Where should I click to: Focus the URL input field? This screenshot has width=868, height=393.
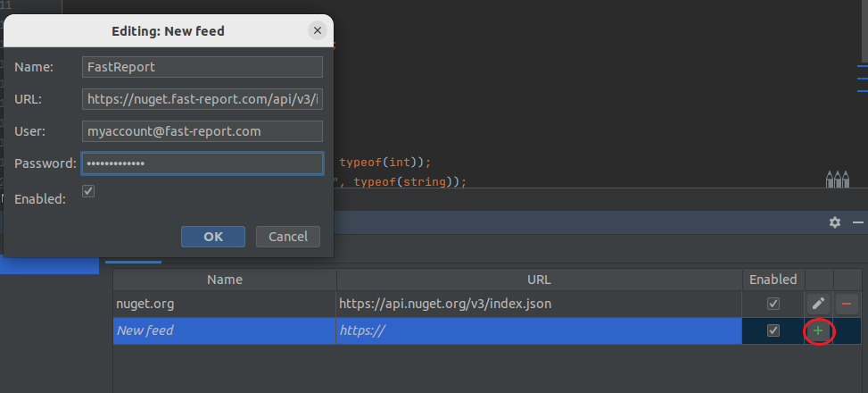click(202, 99)
